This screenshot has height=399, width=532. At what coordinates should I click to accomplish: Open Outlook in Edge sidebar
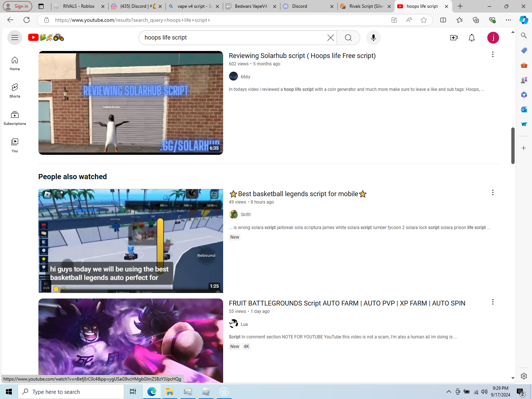(x=524, y=109)
